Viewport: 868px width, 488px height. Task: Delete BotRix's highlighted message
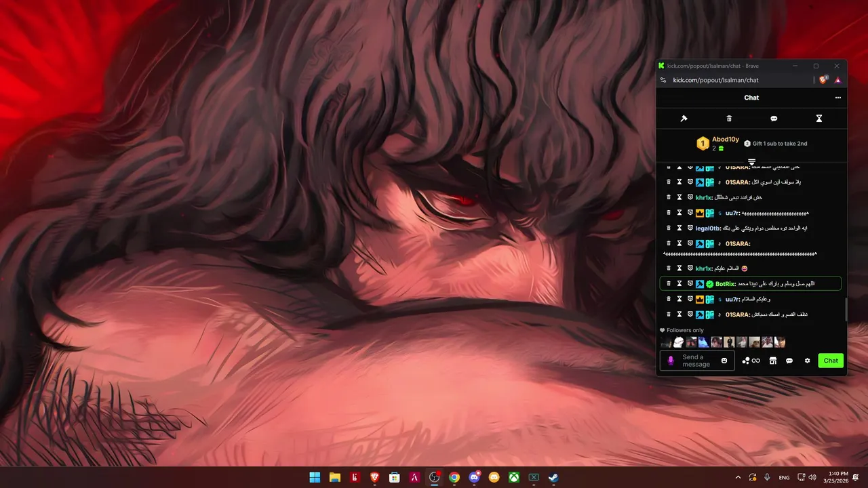click(x=669, y=284)
